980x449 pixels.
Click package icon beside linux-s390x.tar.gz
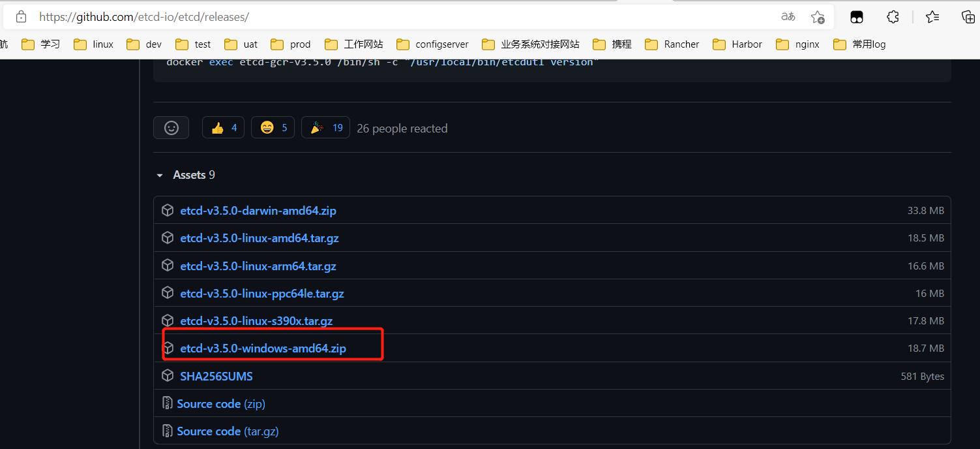point(168,320)
